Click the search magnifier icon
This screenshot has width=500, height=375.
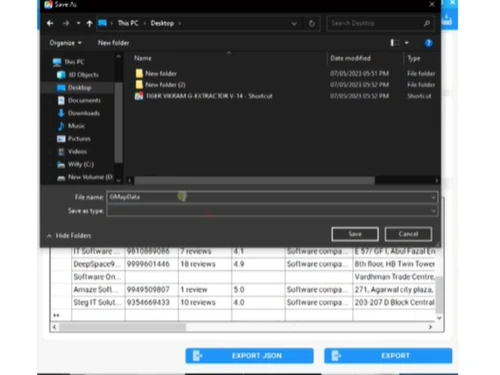click(427, 23)
